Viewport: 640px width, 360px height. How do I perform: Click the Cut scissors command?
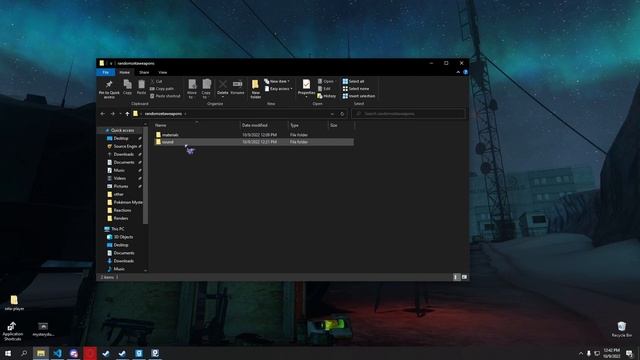coord(156,81)
